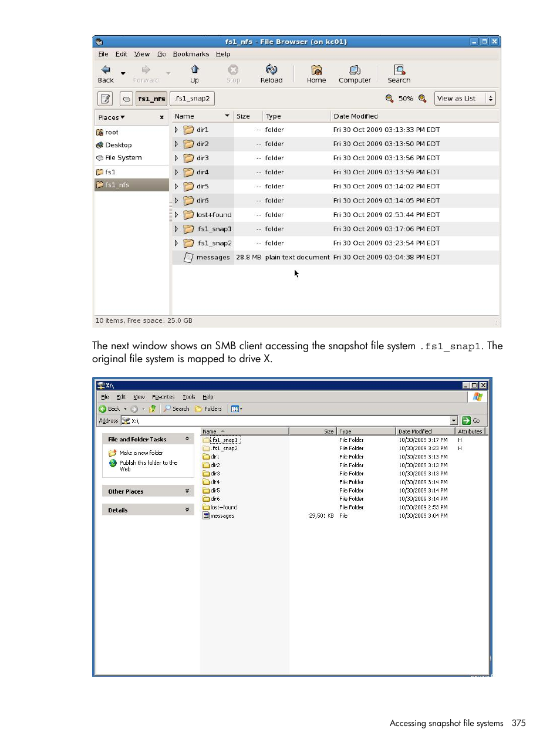Open the Address bar dropdown arrow
The image size is (560, 746).
[x=454, y=421]
